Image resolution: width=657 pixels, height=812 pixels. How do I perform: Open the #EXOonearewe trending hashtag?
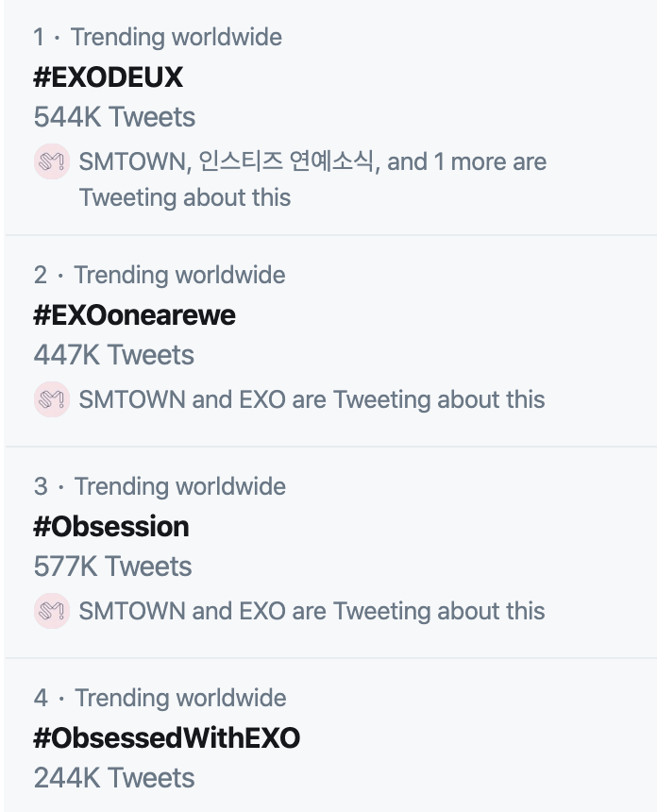[x=135, y=314]
